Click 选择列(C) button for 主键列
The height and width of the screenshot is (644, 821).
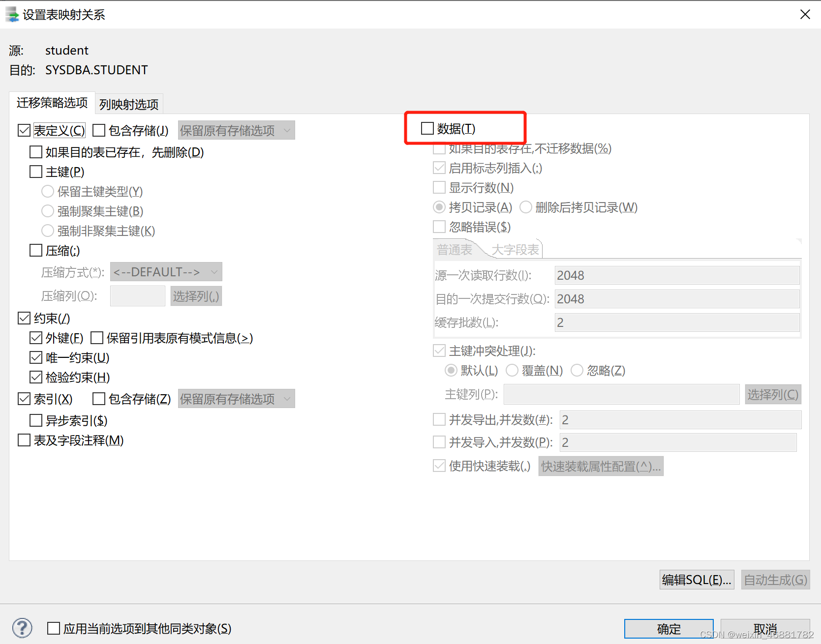click(773, 394)
